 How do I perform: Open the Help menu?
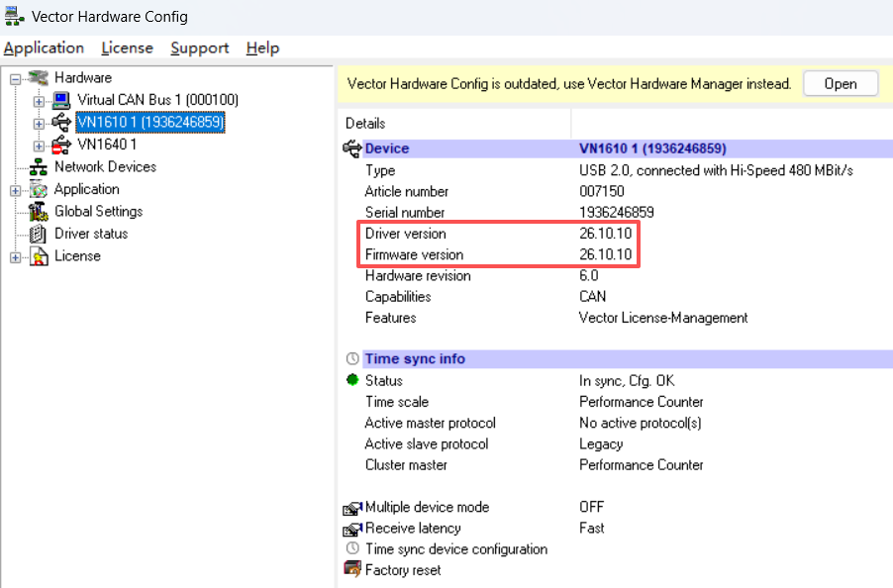point(262,49)
